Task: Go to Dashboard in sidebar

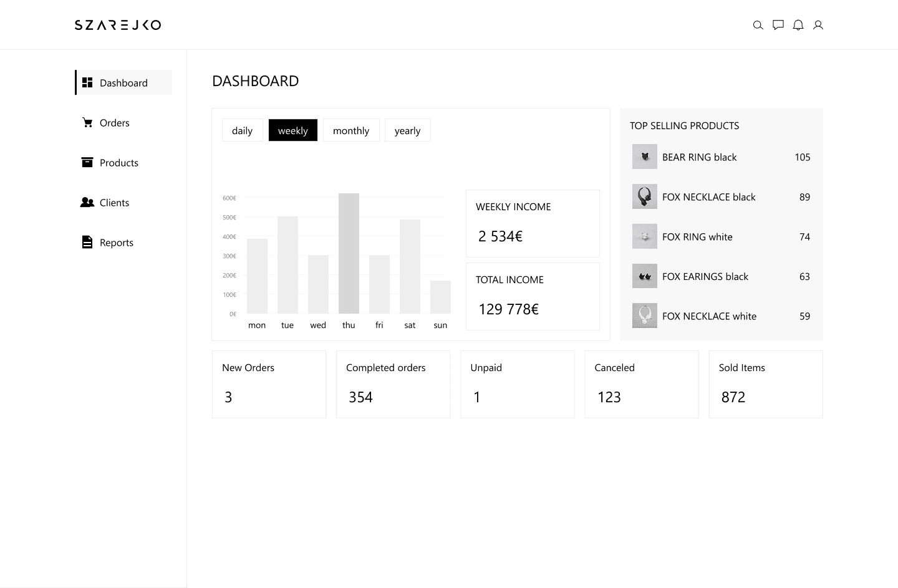Action: point(123,82)
